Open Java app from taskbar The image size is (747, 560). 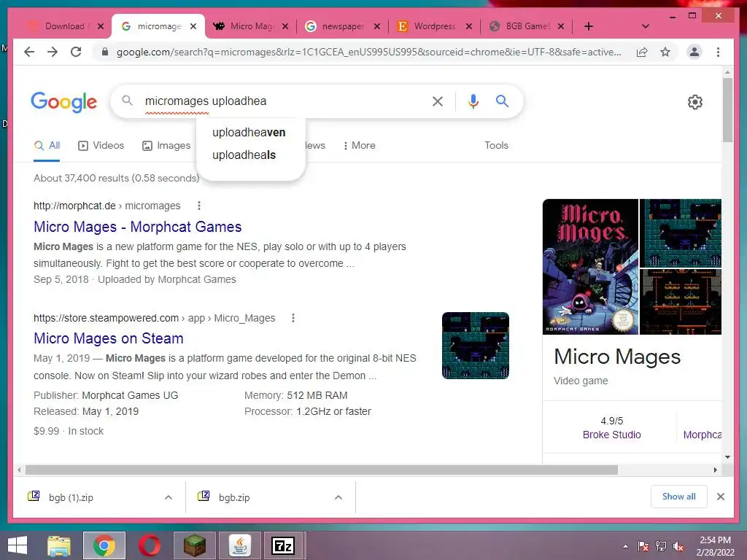click(239, 545)
